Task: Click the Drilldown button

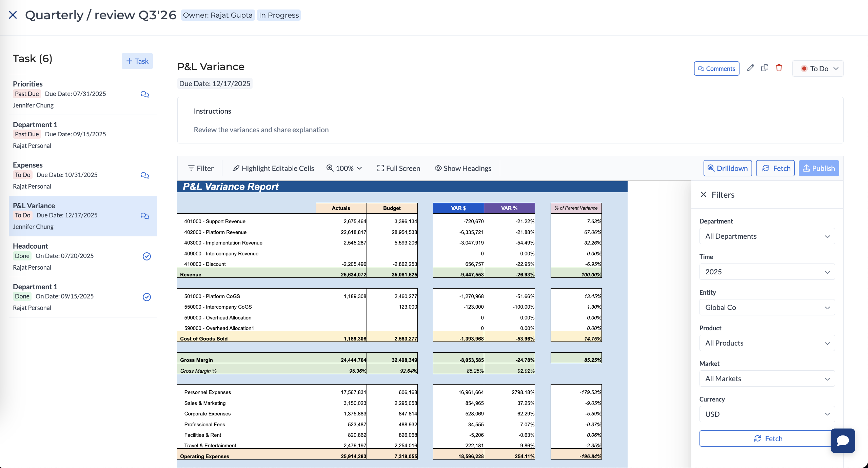Action: (728, 168)
